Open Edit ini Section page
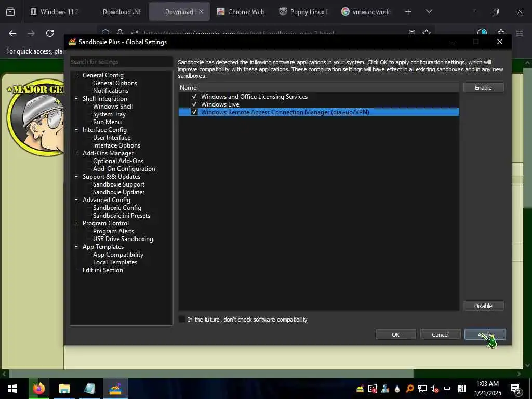The image size is (532, 399). 102,270
